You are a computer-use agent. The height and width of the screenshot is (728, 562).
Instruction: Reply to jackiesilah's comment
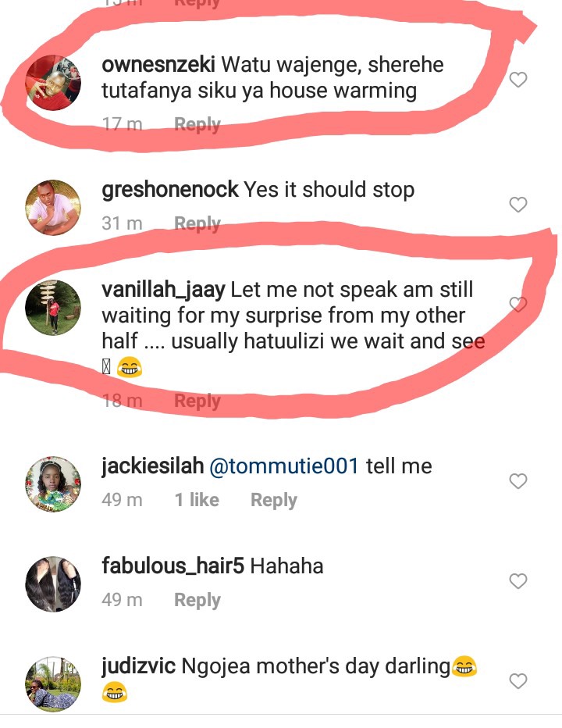(x=274, y=501)
